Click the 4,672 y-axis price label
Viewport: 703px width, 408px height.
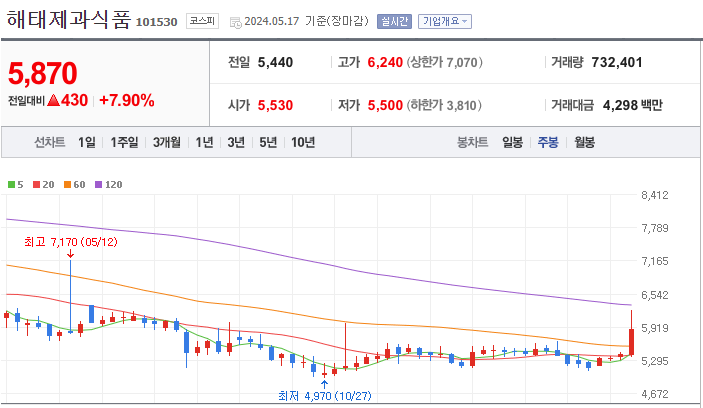655,394
